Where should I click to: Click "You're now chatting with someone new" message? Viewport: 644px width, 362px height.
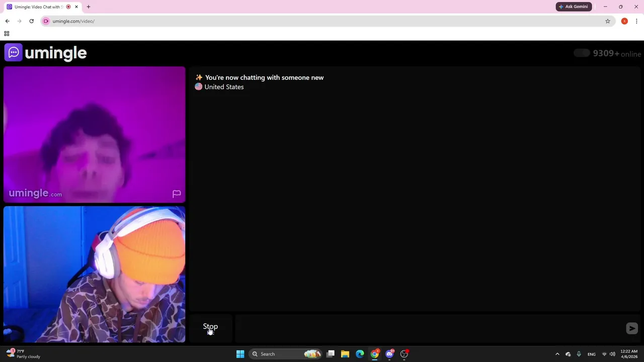click(x=264, y=77)
